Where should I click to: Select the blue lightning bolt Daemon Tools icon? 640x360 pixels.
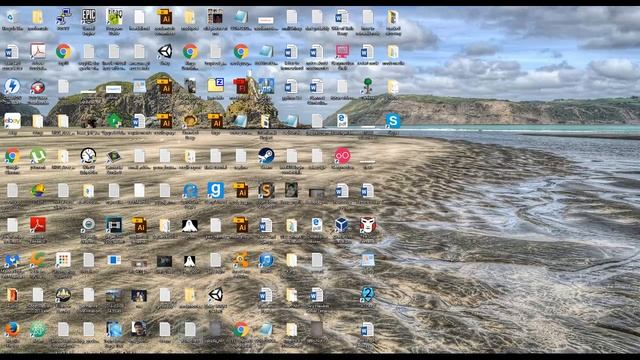(12, 86)
